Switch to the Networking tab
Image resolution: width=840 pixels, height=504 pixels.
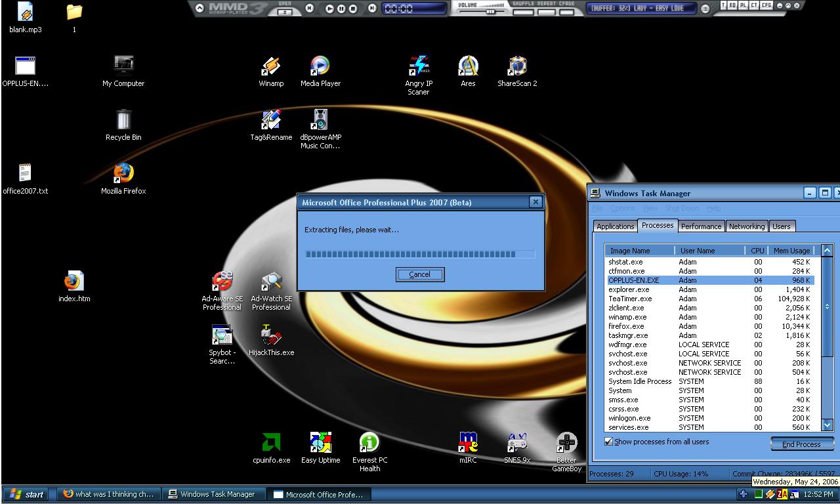tap(746, 226)
